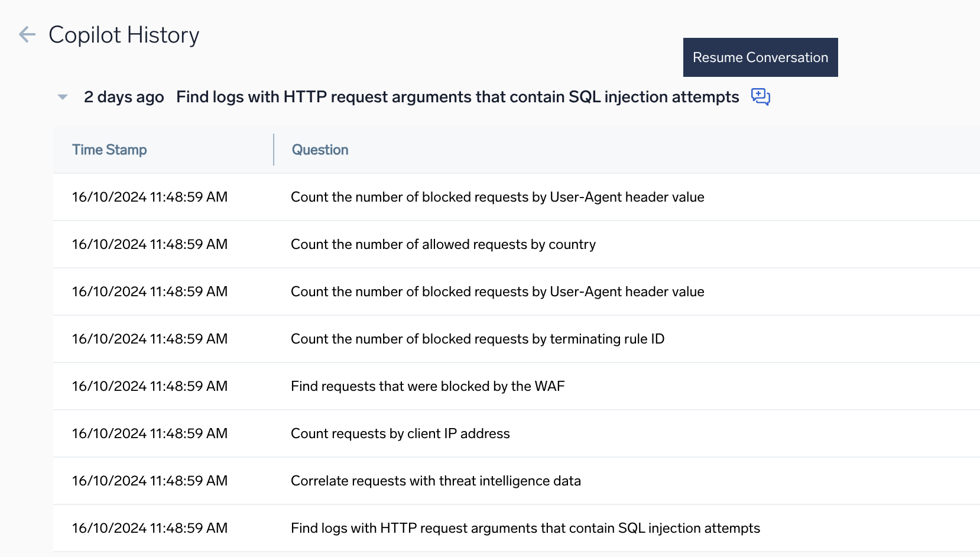Select 'Find requests that were blocked by the WAF'

click(427, 387)
